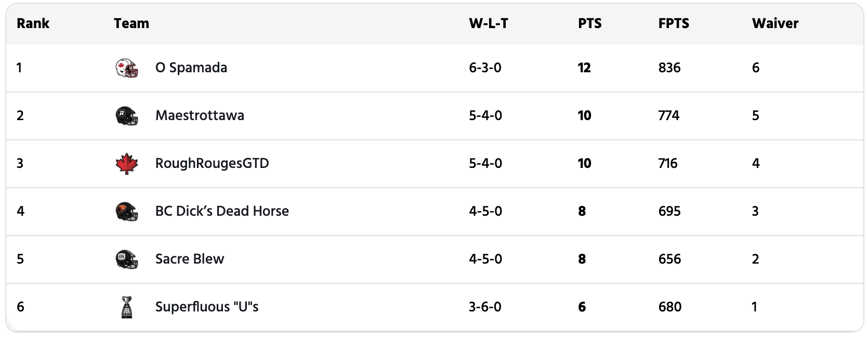Viewport: 868px width, 339px height.
Task: Click the O Spamada helmet icon
Action: 126,68
